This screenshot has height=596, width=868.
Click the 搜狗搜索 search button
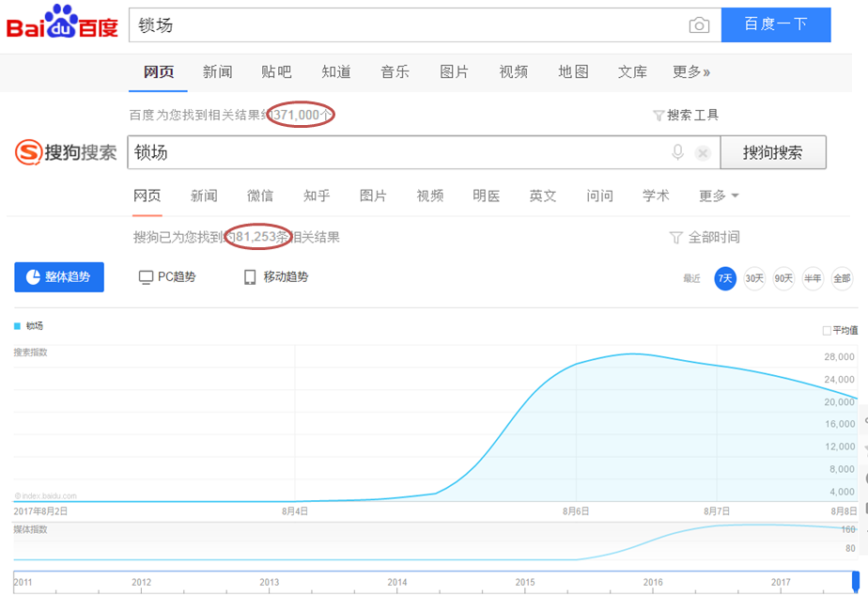pyautogui.click(x=774, y=151)
